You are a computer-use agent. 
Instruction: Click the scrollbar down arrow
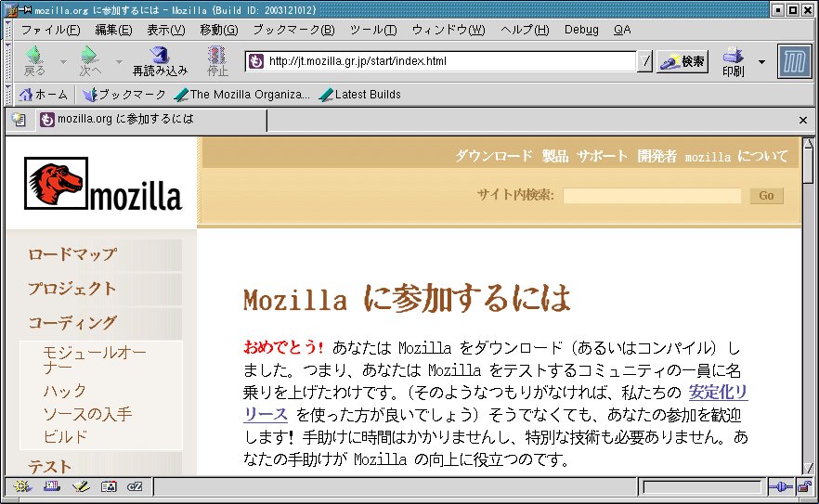808,468
